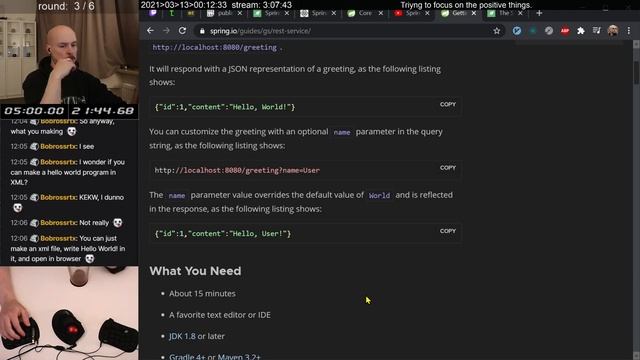
Task: Bookmark this page with the star
Action: click(x=496, y=31)
